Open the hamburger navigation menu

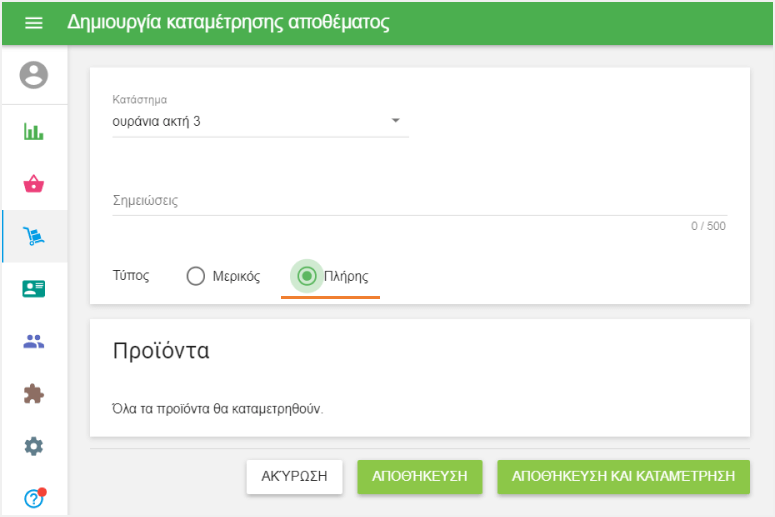pyautogui.click(x=34, y=23)
